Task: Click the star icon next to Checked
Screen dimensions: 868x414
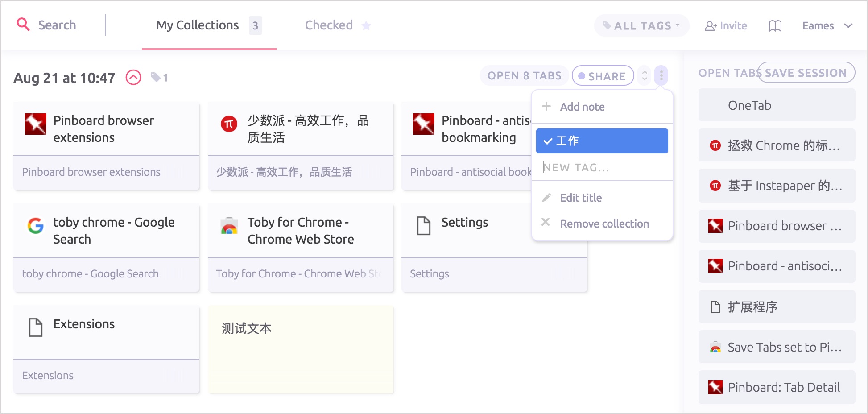Action: 366,26
